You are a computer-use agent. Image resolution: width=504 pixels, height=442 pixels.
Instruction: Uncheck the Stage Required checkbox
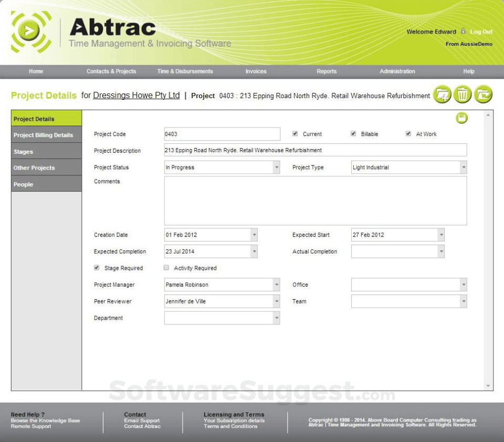[97, 267]
